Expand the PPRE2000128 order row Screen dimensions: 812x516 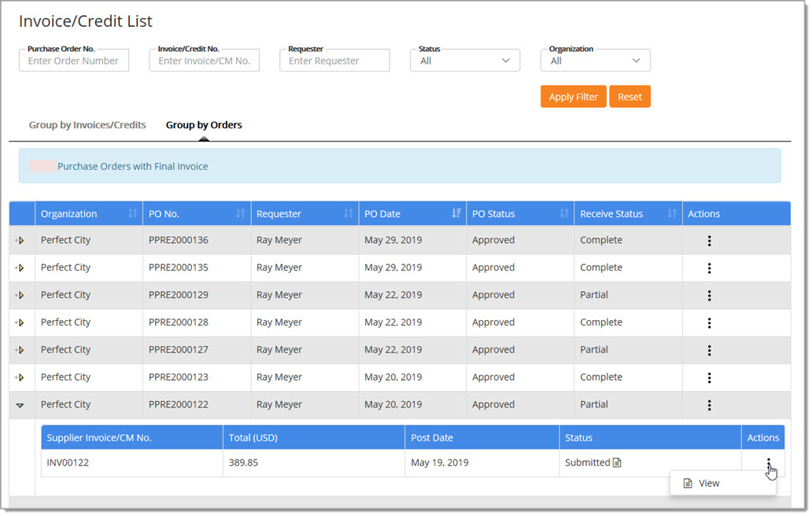[x=21, y=322]
